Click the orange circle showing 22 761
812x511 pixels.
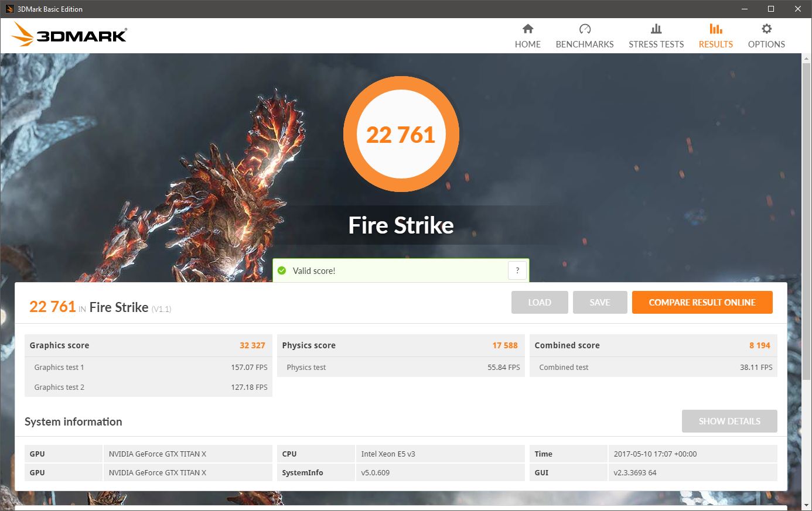coord(401,133)
